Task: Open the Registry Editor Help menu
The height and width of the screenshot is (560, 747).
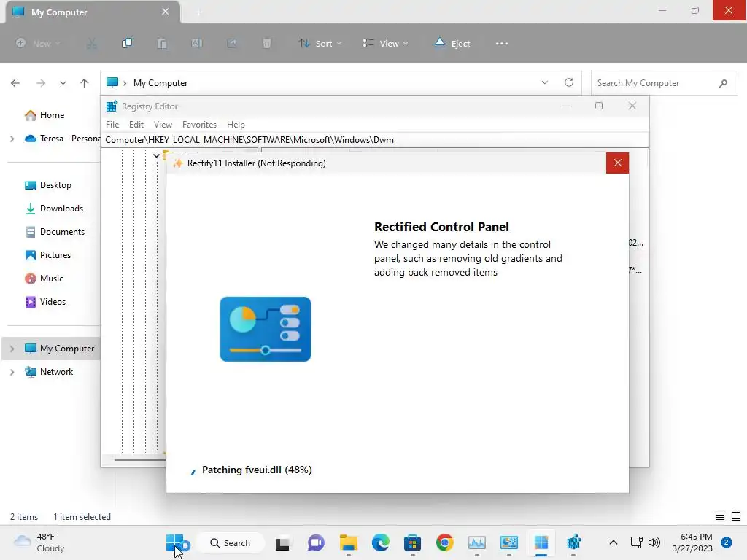Action: [x=236, y=124]
